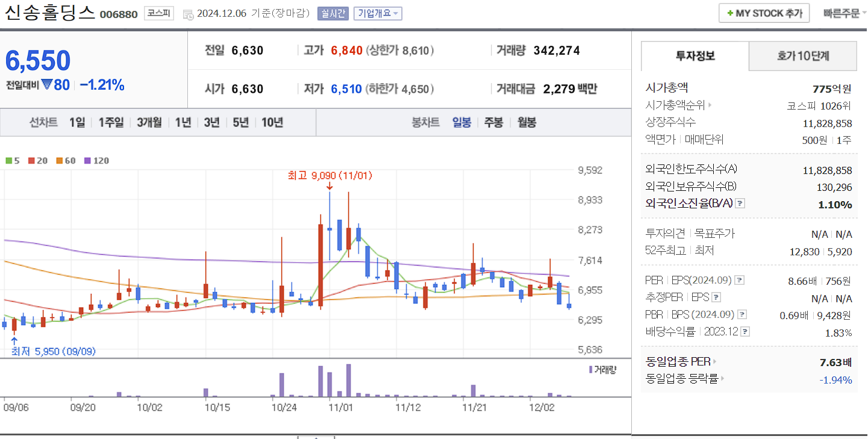Click the EPS(2024.09) question mark icon
This screenshot has width=868, height=439.
[x=738, y=280]
